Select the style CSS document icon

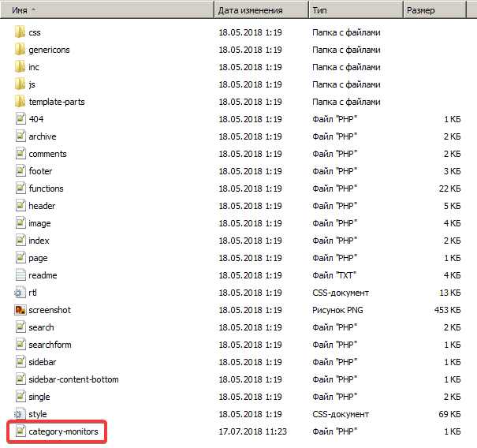pyautogui.click(x=20, y=413)
